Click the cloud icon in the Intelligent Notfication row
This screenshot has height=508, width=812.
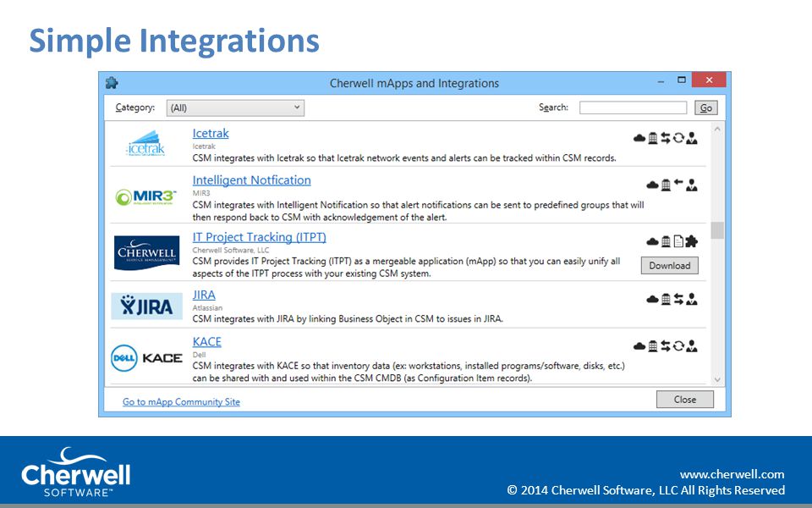(652, 185)
